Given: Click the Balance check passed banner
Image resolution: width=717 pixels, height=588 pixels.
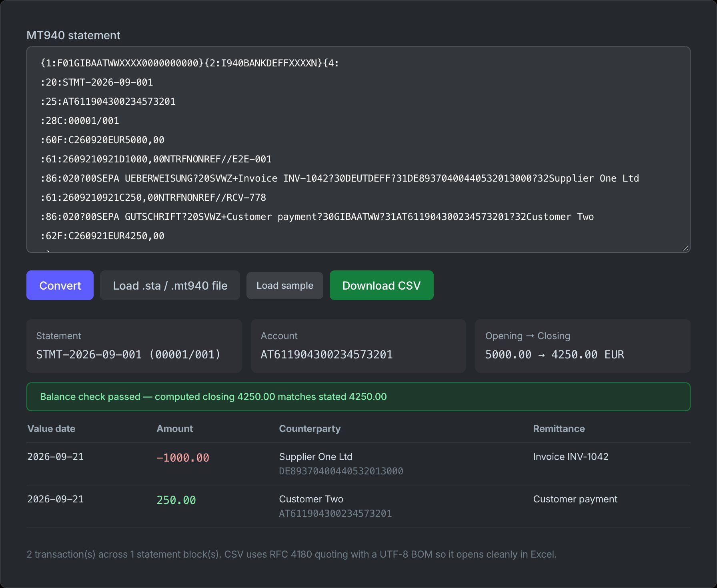Looking at the screenshot, I should point(358,397).
